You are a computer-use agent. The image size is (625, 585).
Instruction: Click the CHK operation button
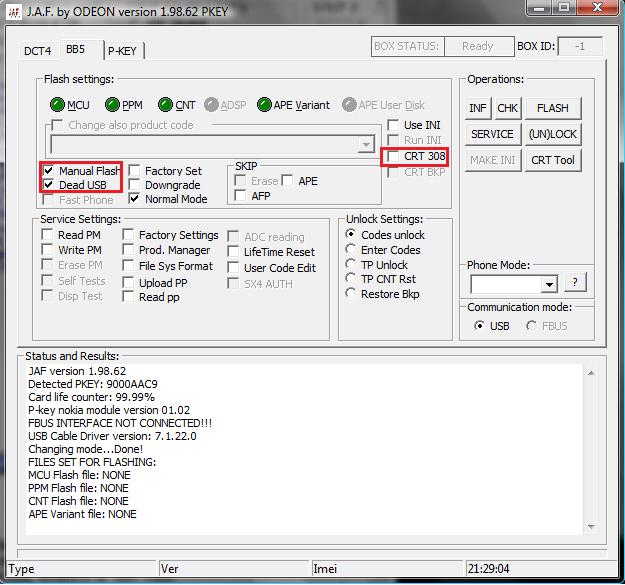point(507,108)
